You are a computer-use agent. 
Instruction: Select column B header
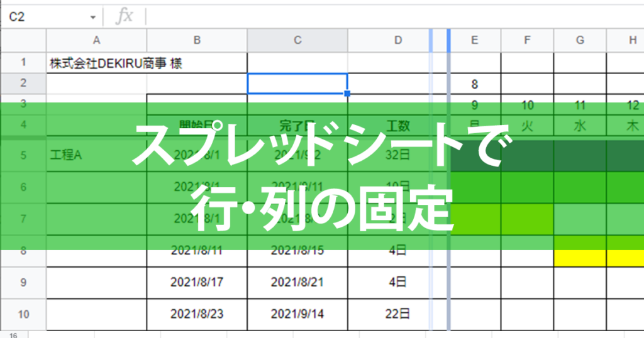point(197,40)
